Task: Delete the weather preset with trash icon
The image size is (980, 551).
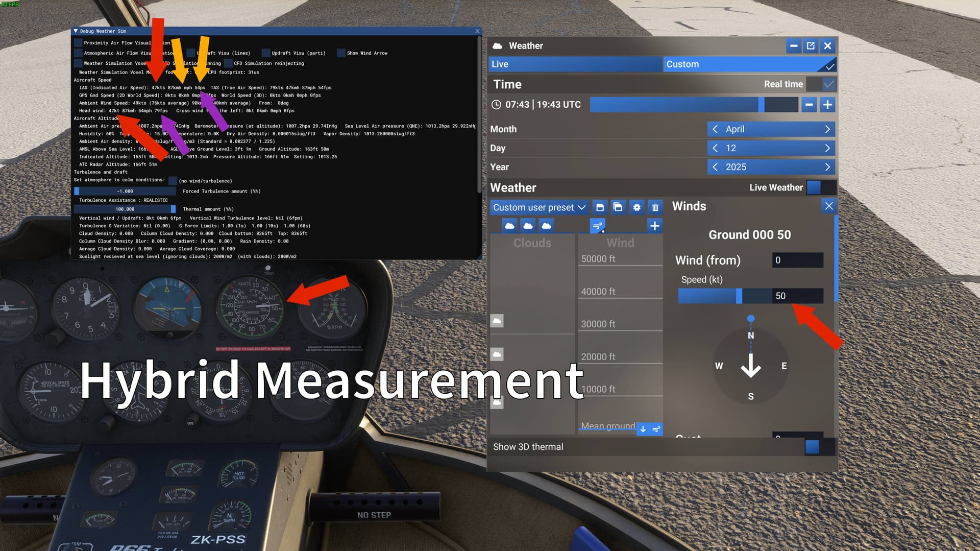Action: [x=655, y=207]
